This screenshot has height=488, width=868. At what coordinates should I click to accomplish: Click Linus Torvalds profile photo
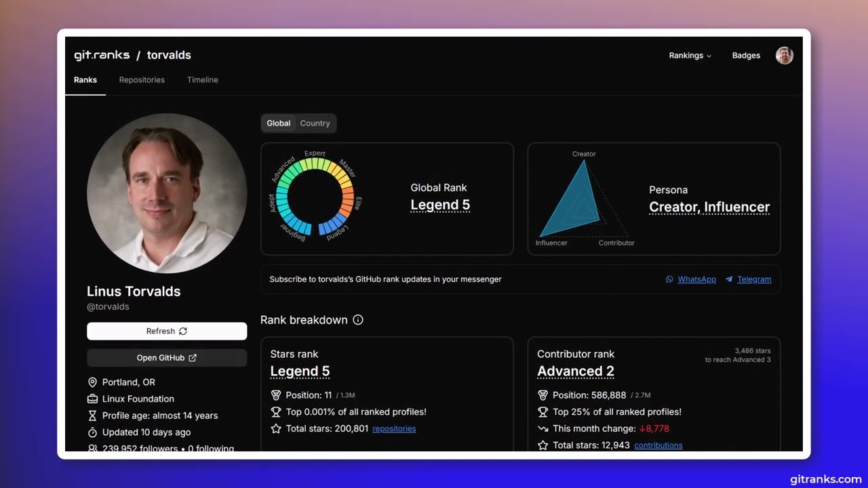167,193
